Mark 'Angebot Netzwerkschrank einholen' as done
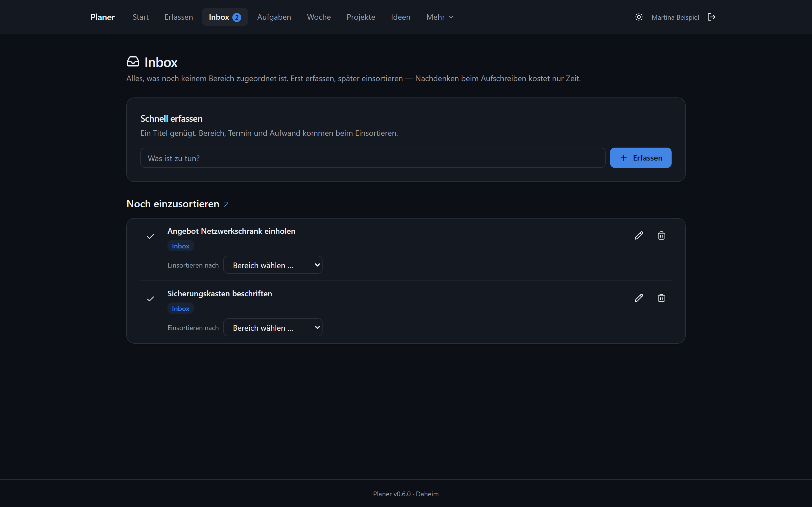This screenshot has height=507, width=812. pos(150,236)
